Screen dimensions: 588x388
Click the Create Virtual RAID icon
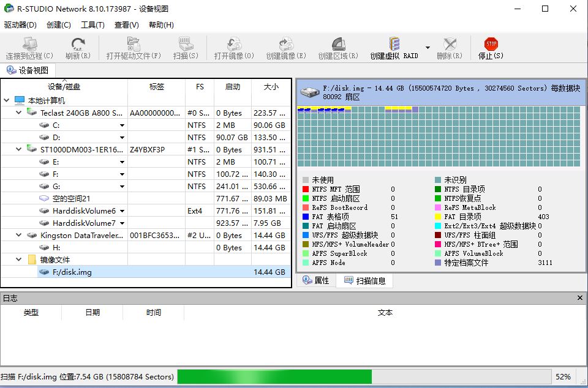click(394, 45)
